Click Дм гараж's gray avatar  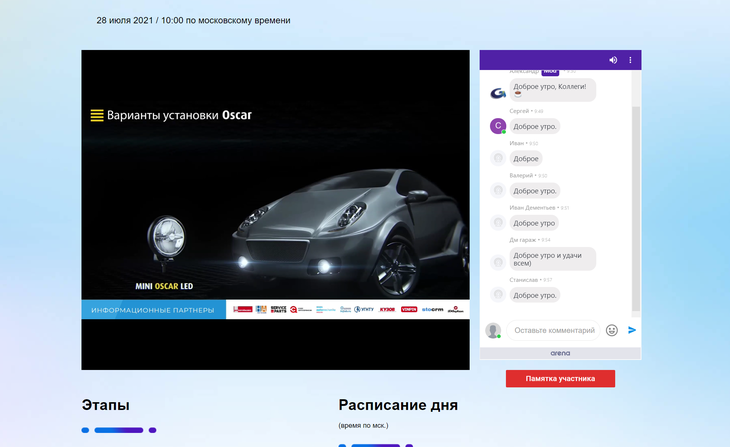tap(498, 262)
